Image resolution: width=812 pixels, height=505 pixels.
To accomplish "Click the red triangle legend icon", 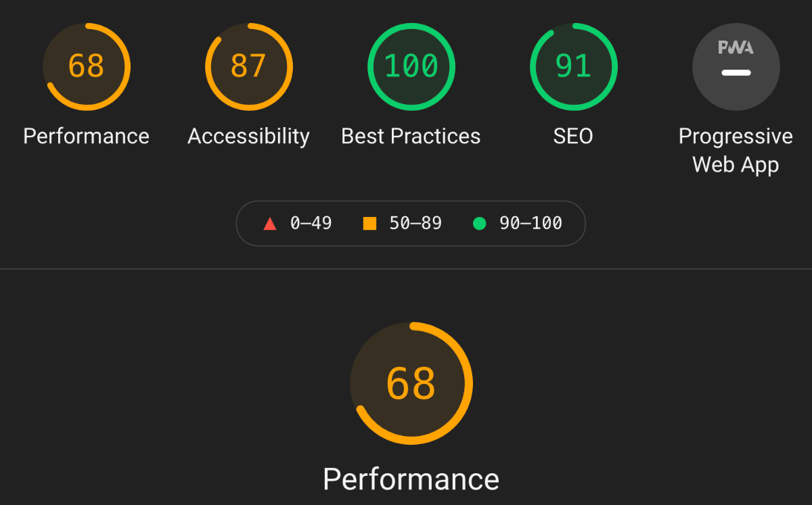I will (x=270, y=223).
